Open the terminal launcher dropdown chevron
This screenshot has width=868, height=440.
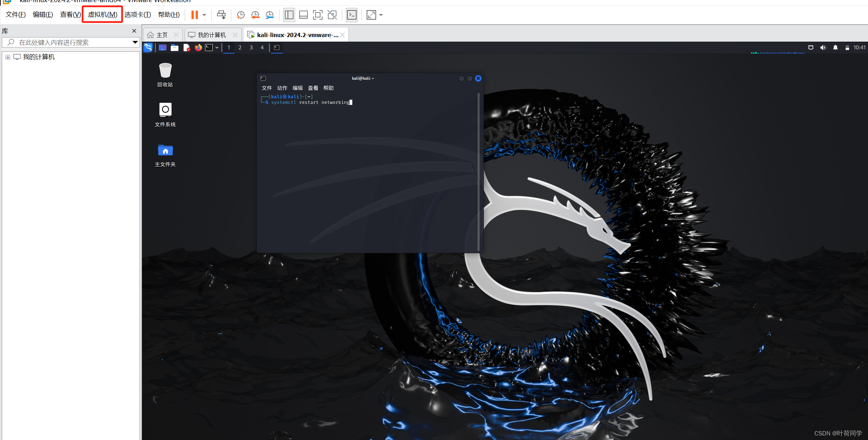tap(217, 48)
